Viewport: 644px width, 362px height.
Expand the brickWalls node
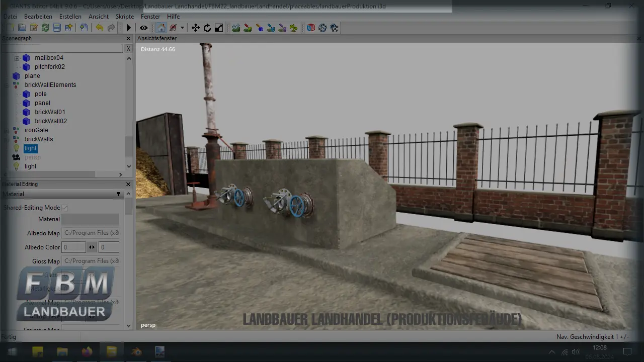click(7, 139)
